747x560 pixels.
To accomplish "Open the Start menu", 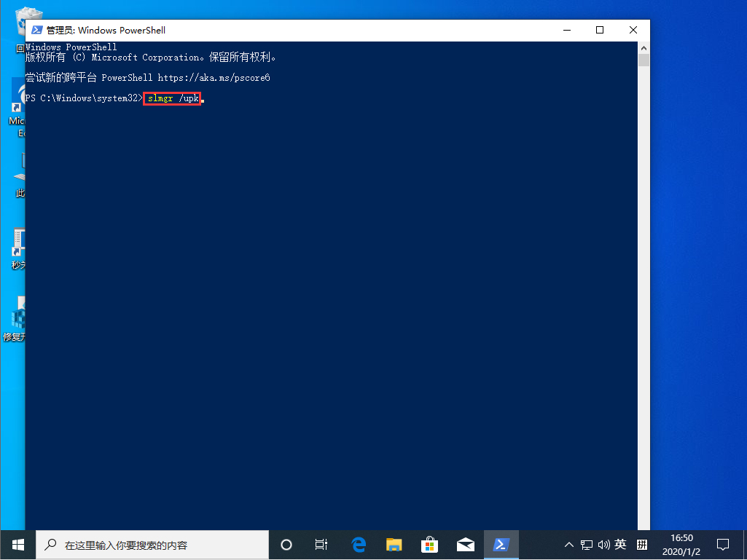I will pos(16,544).
